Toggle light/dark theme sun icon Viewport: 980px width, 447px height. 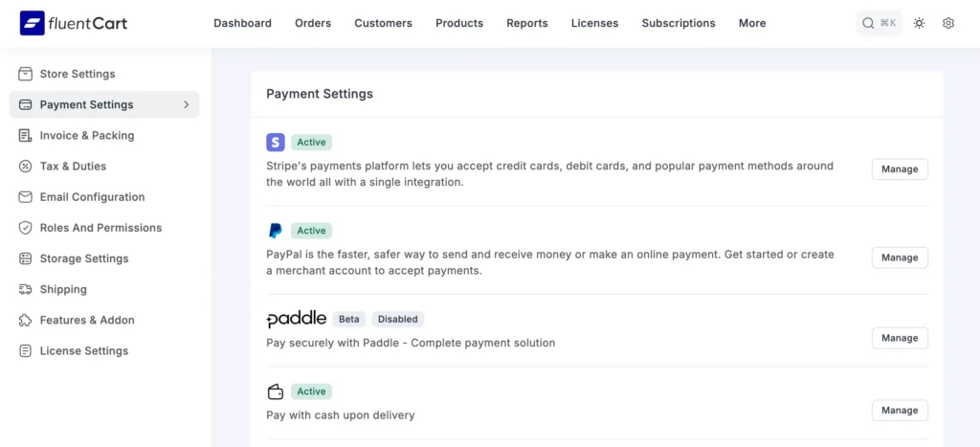(x=919, y=23)
